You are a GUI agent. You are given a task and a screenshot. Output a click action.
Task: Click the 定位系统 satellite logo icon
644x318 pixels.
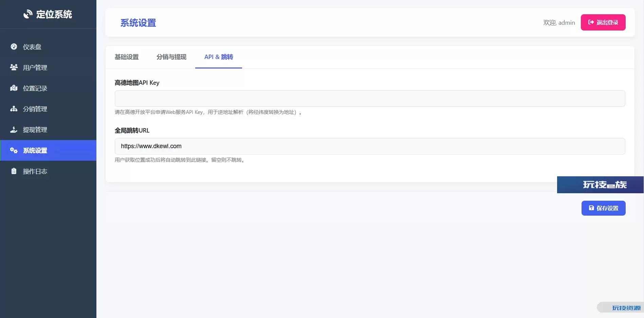[28, 14]
